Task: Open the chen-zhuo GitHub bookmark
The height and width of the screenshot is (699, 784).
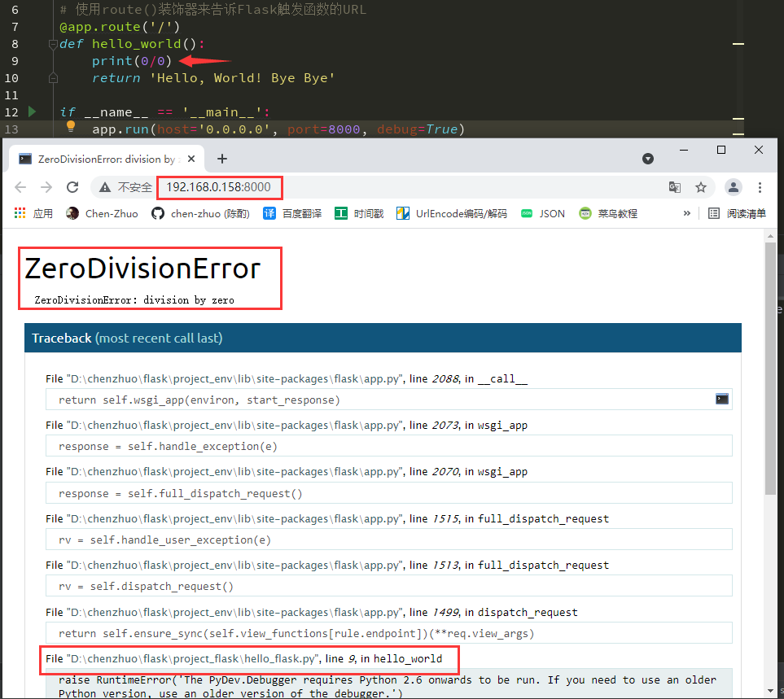Action: click(200, 213)
